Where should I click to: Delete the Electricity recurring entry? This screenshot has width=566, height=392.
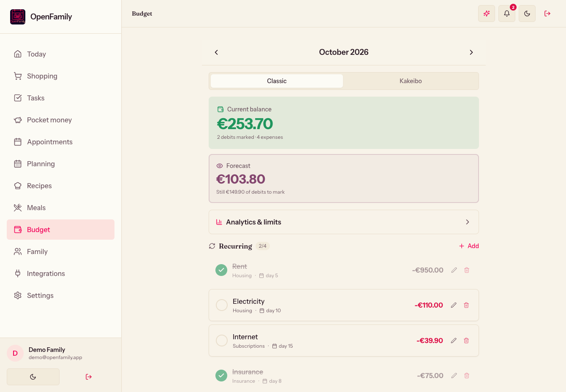point(466,305)
